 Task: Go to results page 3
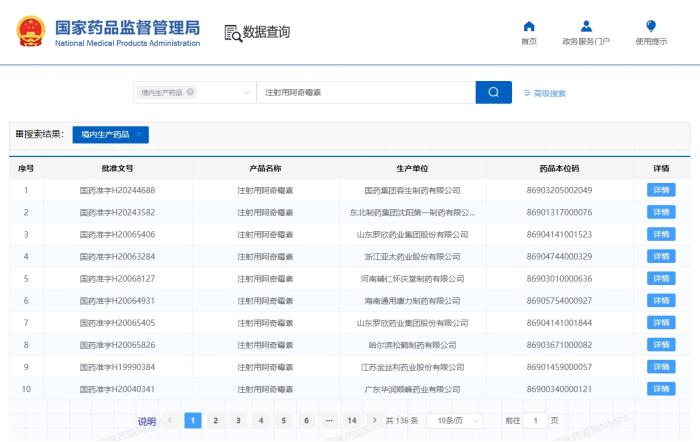(238, 420)
